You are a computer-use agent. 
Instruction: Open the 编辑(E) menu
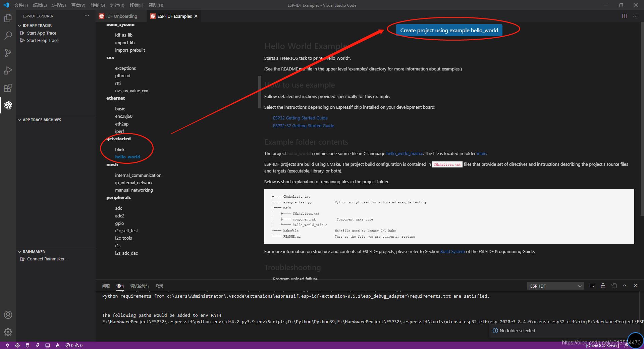(x=40, y=5)
